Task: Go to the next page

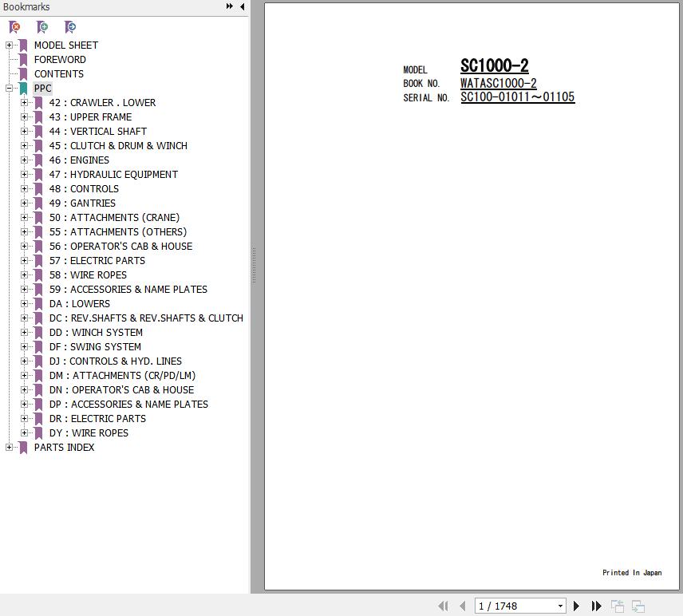Action: tap(576, 606)
